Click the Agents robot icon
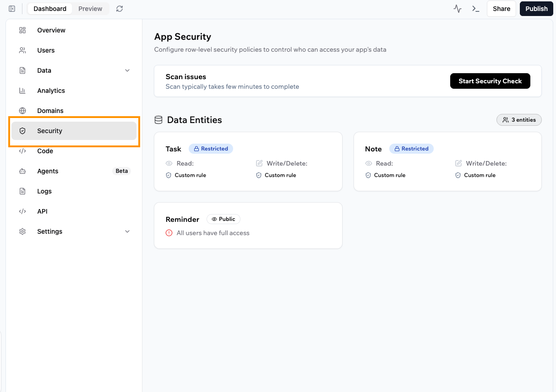Image resolution: width=556 pixels, height=392 pixels. pos(22,171)
